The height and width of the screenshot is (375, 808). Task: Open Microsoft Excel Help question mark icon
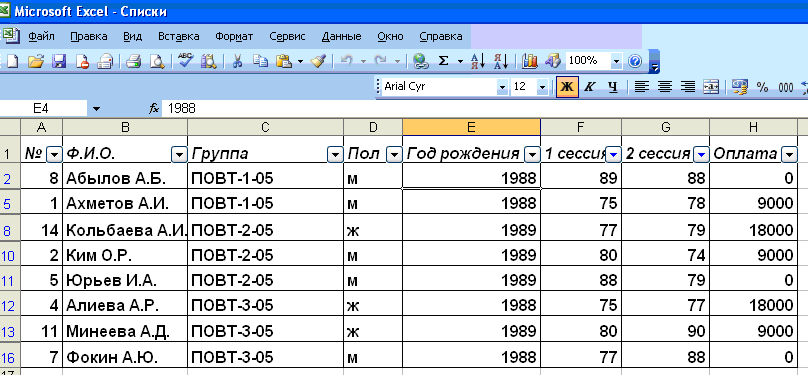[x=635, y=62]
